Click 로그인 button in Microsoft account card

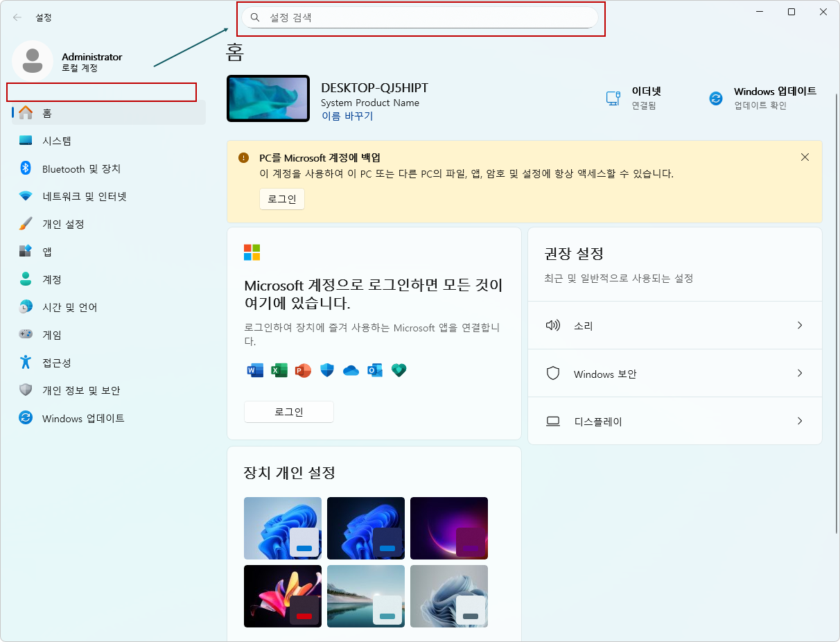(289, 412)
